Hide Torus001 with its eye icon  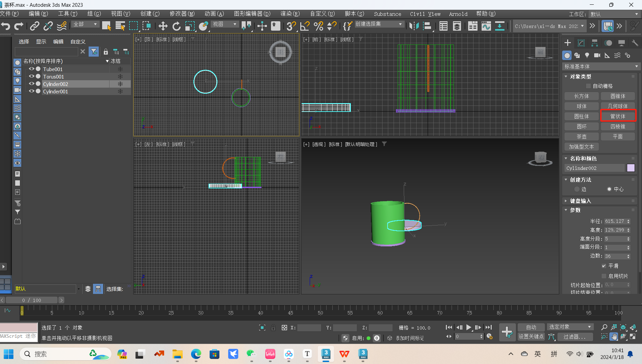(31, 76)
